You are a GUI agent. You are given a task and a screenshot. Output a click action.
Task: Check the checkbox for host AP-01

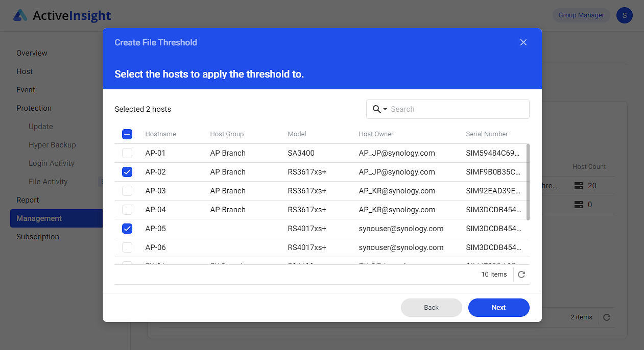[x=127, y=153]
